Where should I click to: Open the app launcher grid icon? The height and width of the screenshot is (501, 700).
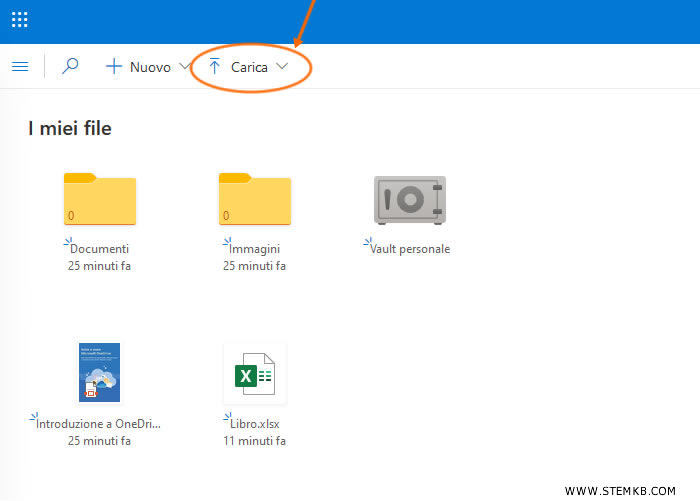(19, 20)
